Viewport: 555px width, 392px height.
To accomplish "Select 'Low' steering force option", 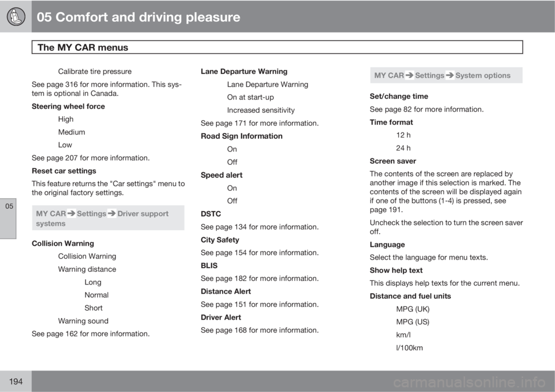I will [x=65, y=145].
